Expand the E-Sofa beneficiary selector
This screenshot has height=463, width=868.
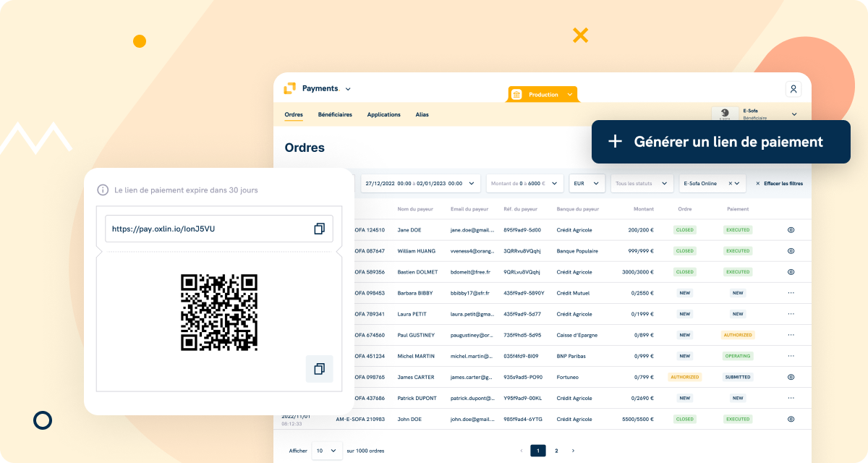point(793,114)
